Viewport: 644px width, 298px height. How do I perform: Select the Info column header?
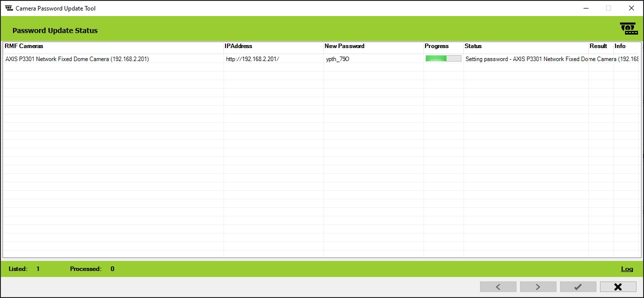(x=620, y=46)
